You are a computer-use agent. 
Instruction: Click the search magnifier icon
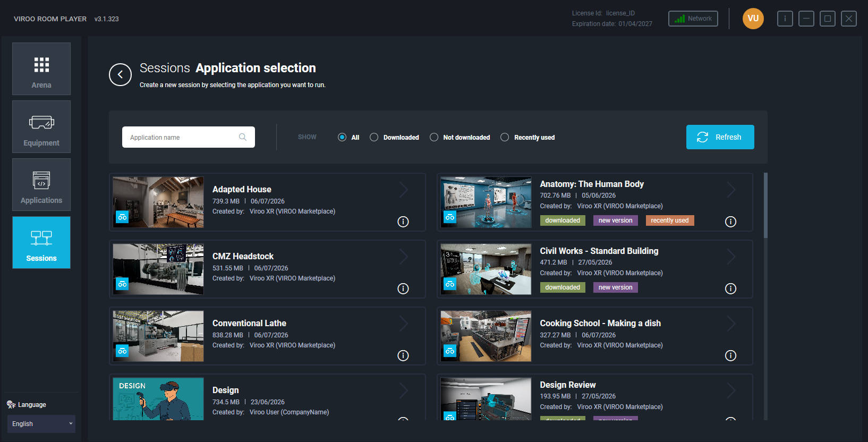[x=243, y=137]
